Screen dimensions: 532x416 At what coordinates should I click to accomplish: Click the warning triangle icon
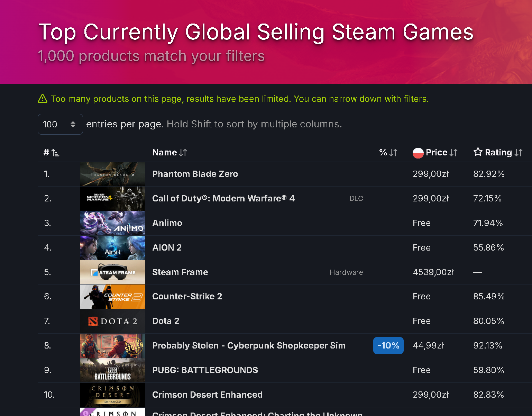(x=43, y=99)
